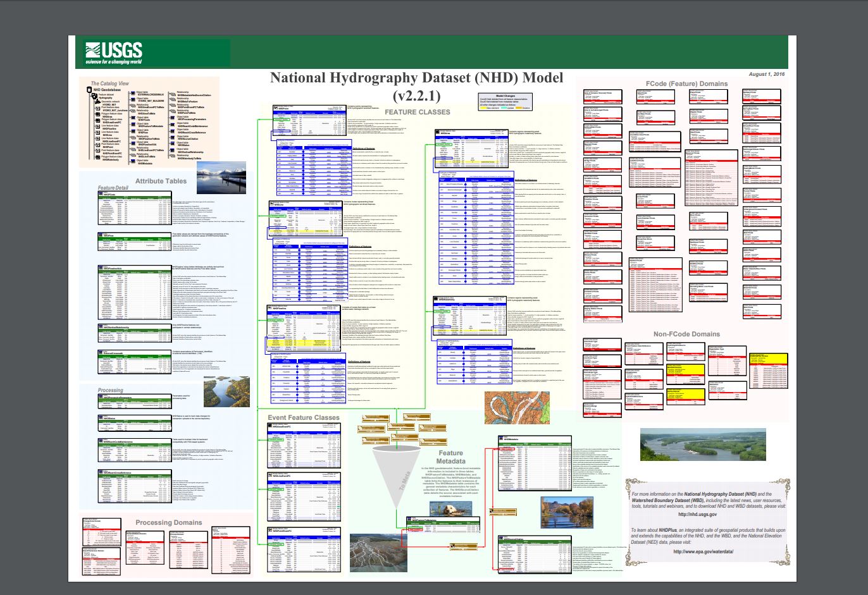Click the NHDSourceCitation table icon
The width and height of the screenshot is (868, 595).
(x=500, y=538)
